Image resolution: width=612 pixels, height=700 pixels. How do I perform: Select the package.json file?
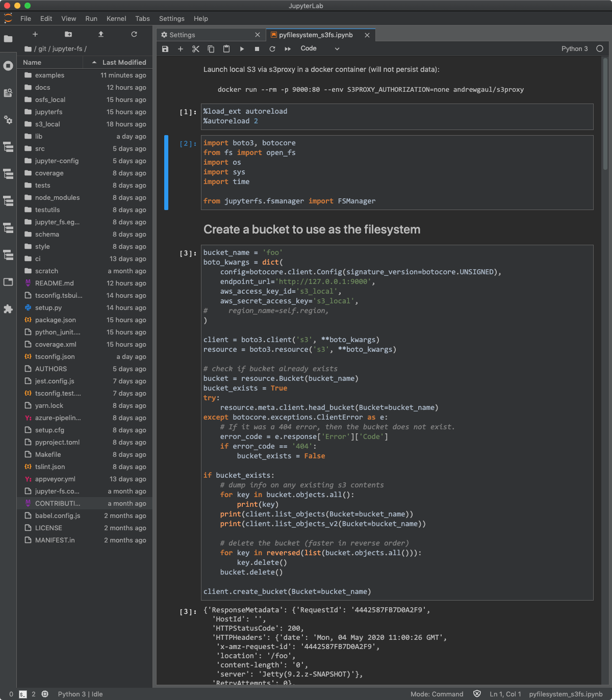tap(85, 320)
